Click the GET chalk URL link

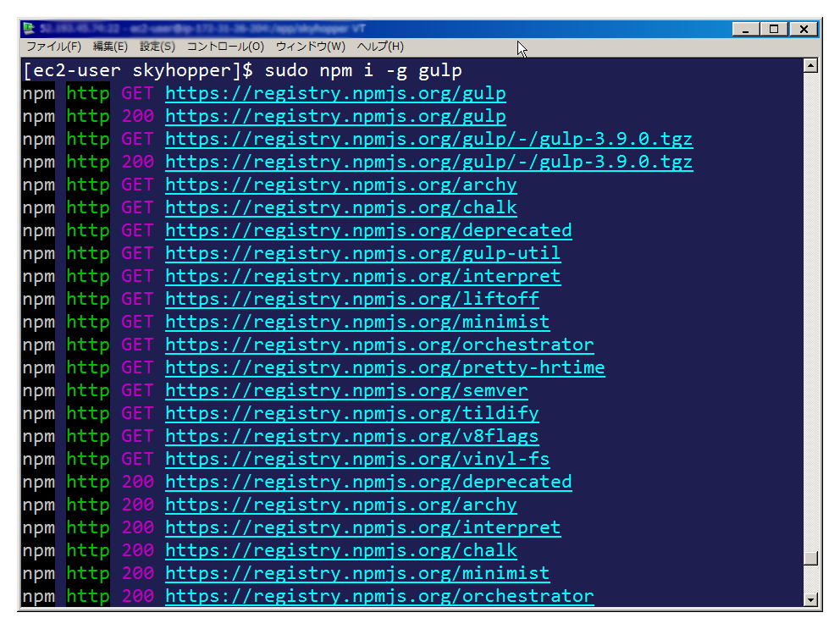coord(341,207)
